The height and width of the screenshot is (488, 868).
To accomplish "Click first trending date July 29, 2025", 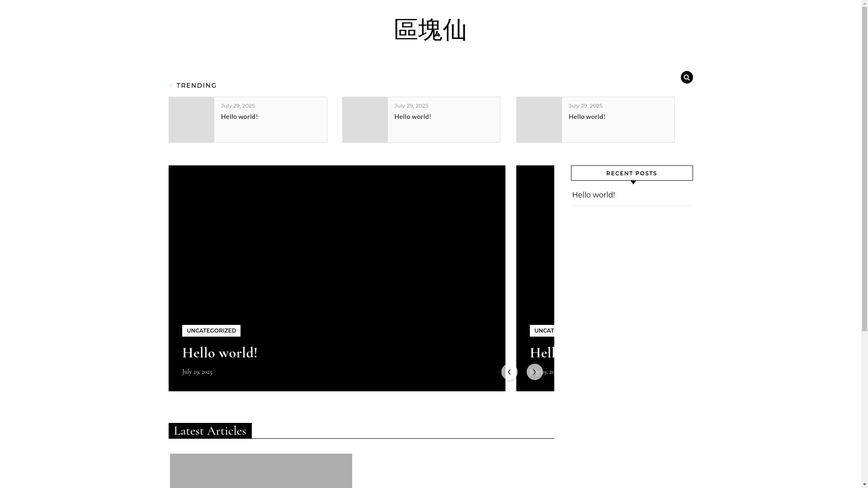I will point(238,106).
